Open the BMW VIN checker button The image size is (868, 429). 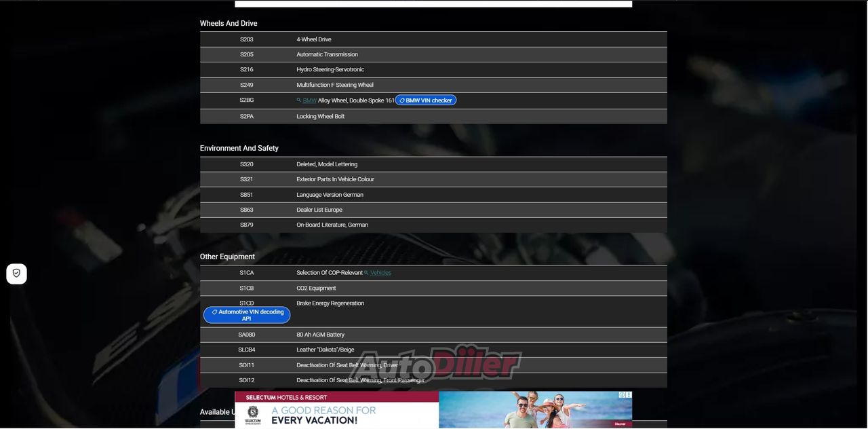click(426, 100)
